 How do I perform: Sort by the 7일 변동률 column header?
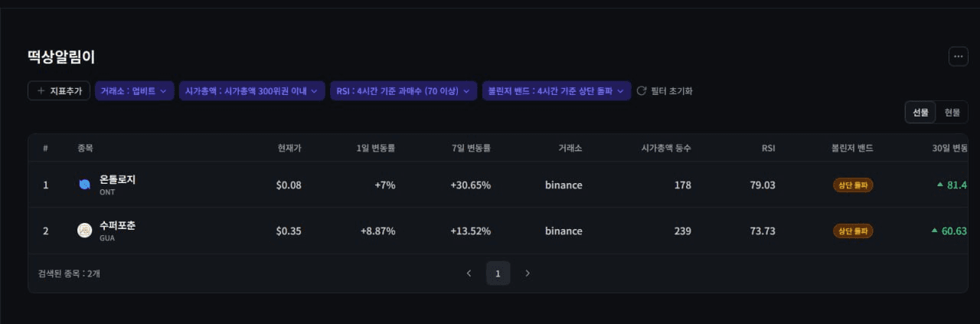click(471, 148)
